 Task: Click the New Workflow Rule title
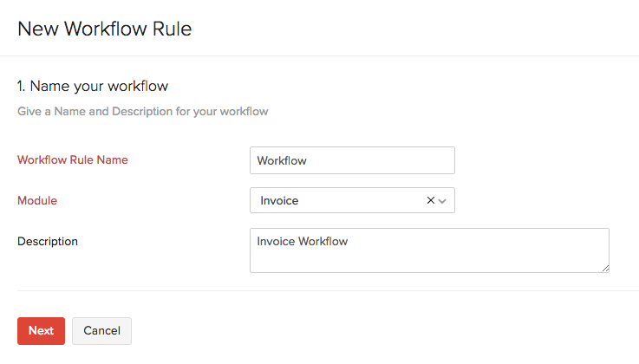(104, 29)
